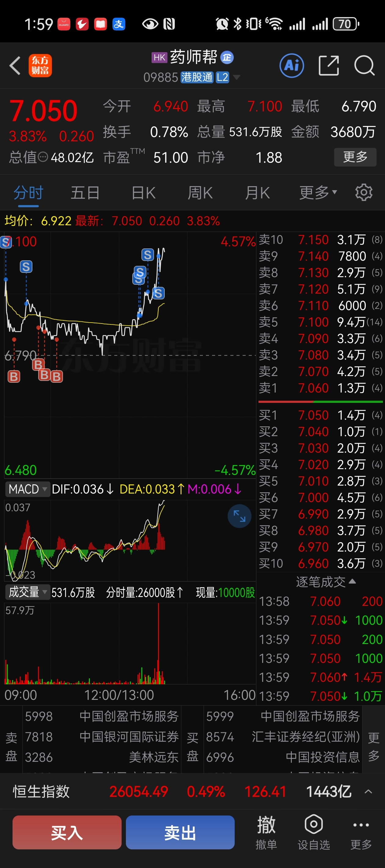Viewport: 385px width, 868px height.
Task: Tap broker 6996 中国投资信息
Action: 283,757
